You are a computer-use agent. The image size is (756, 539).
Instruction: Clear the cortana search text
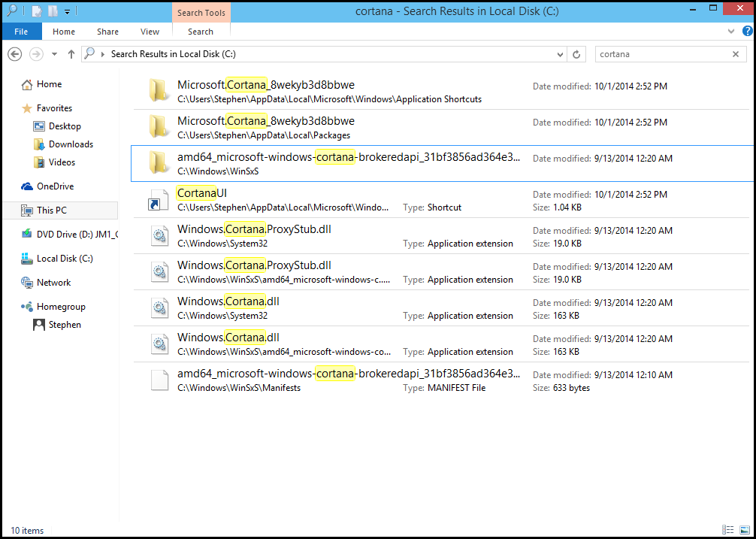click(x=736, y=54)
